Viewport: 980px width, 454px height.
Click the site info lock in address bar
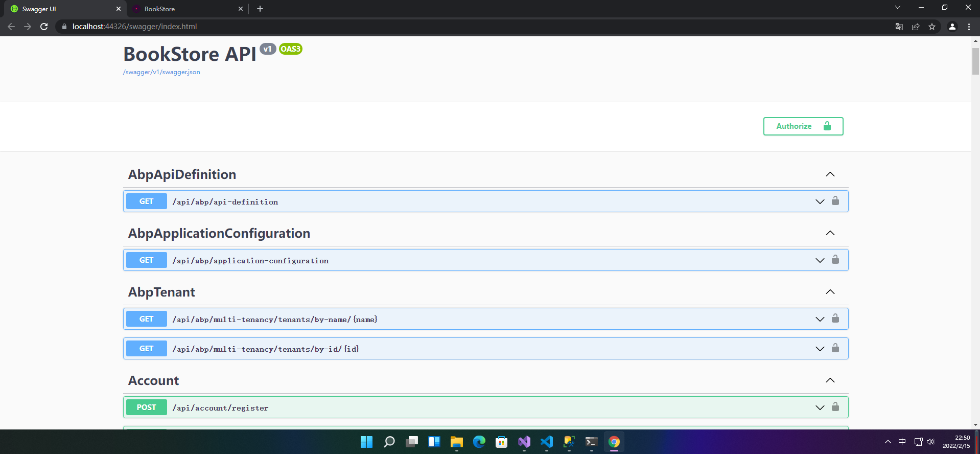[64, 27]
